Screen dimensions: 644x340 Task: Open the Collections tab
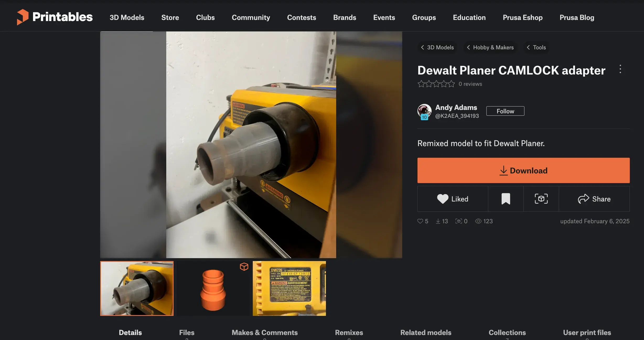[507, 333]
